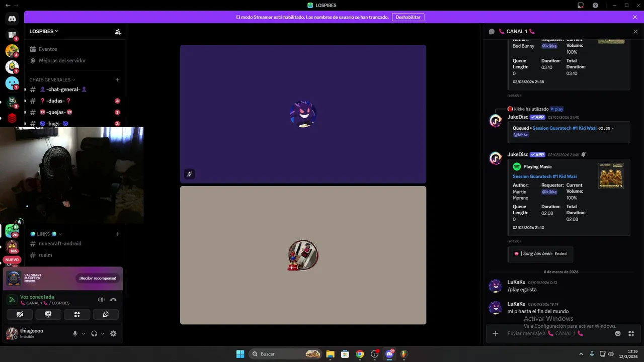
Task: Open user settings gear icon
Action: point(113,333)
